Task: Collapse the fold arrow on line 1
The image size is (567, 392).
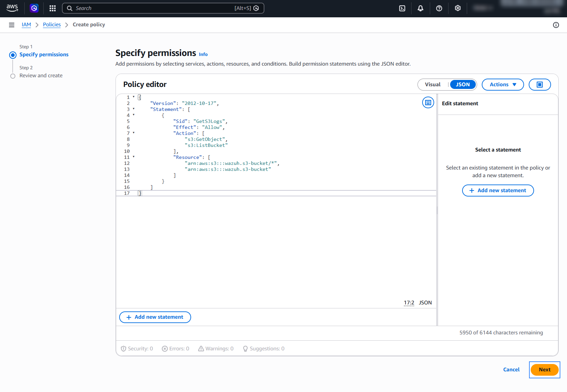Action: click(134, 97)
